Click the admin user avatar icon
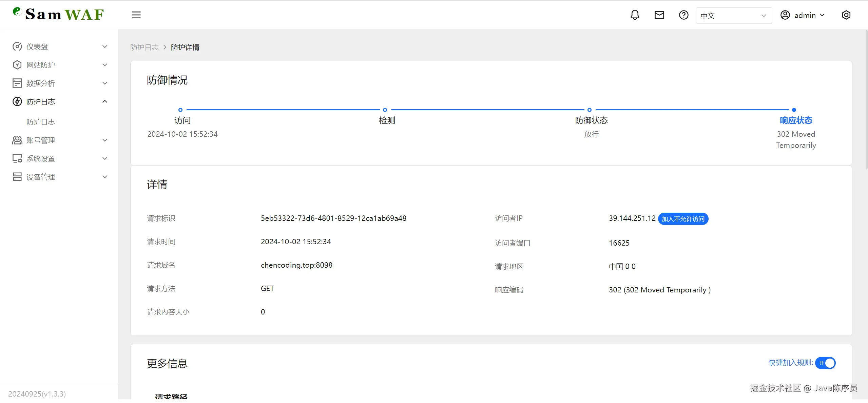 785,15
